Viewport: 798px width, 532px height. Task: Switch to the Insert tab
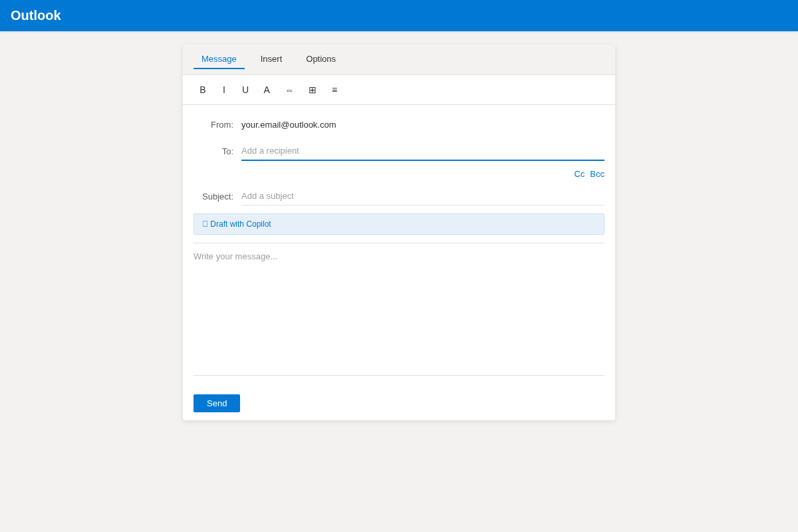click(271, 59)
